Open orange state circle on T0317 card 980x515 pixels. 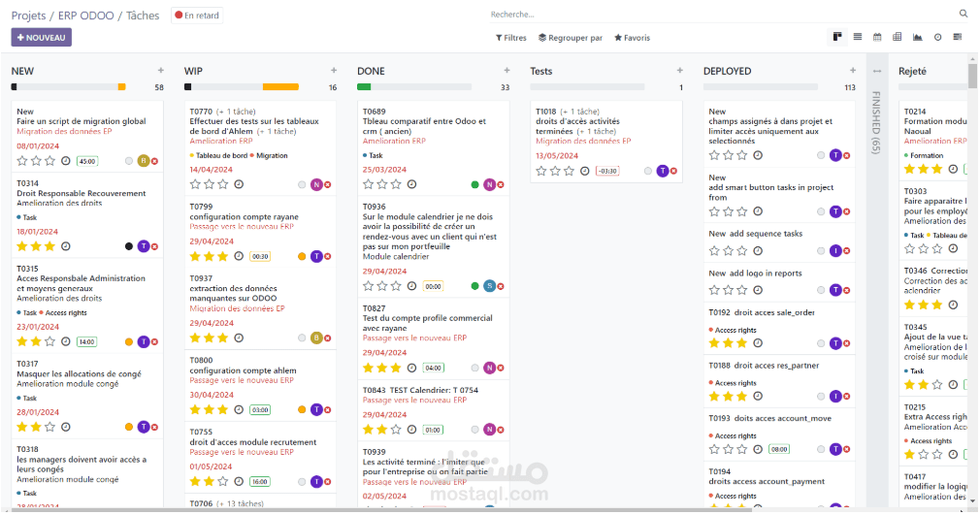pyautogui.click(x=129, y=427)
